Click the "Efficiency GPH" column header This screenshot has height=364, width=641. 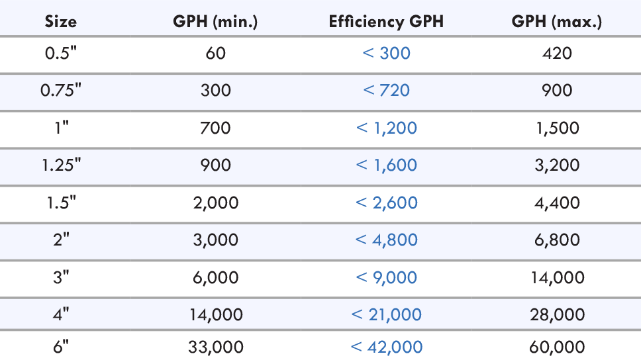(x=386, y=21)
